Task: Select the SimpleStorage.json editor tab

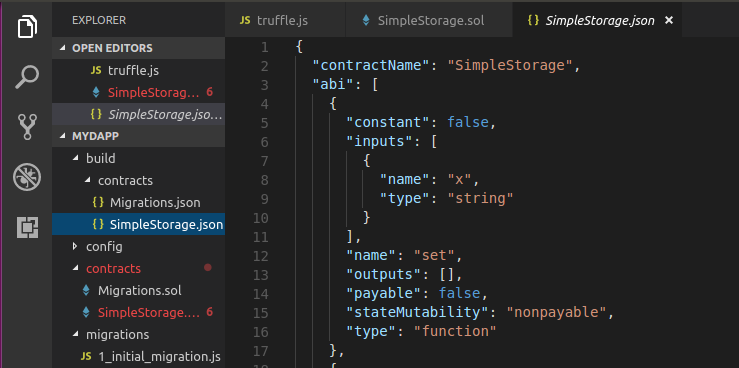Action: click(x=597, y=21)
